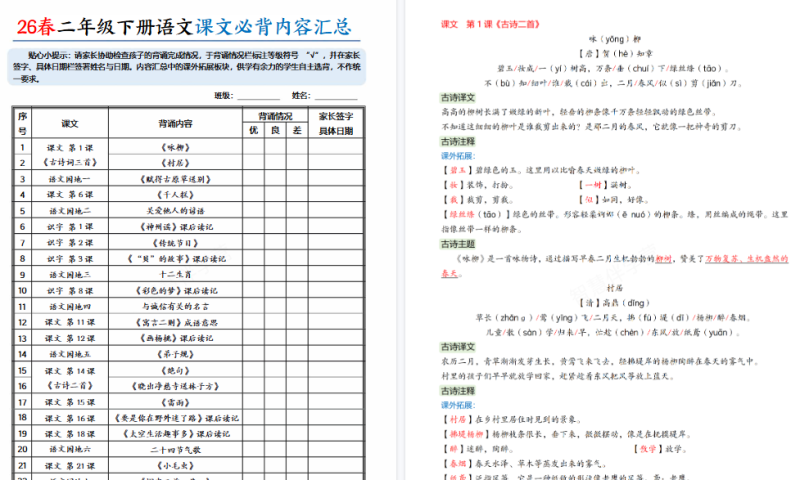Image resolution: width=800 pixels, height=480 pixels.
Task: Click 识字 第8课 in the table
Action: (70, 291)
